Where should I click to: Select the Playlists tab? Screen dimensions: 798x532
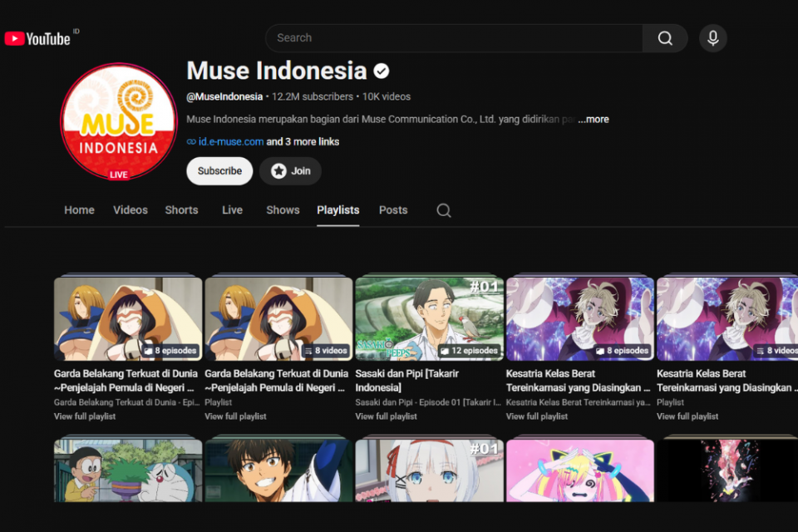click(x=338, y=210)
